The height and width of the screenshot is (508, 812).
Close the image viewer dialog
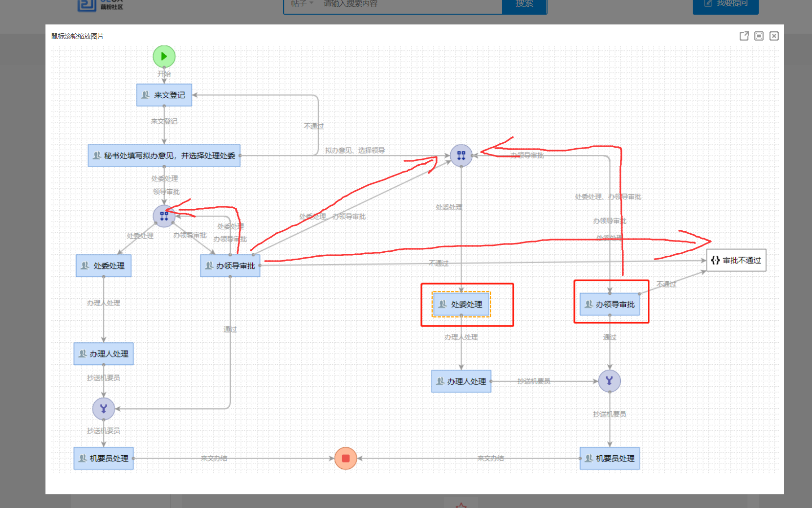(x=774, y=36)
